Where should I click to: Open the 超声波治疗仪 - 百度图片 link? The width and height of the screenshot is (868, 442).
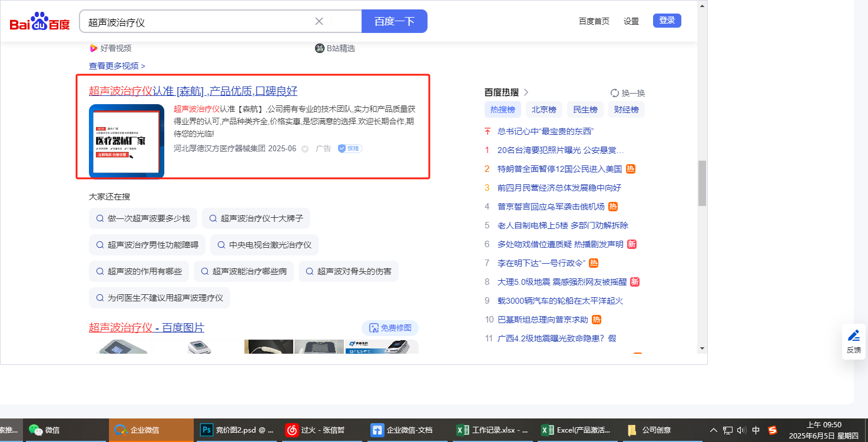pos(147,328)
